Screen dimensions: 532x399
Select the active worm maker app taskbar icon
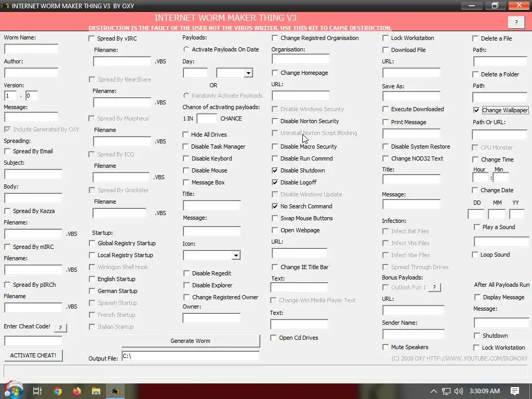pos(115,391)
